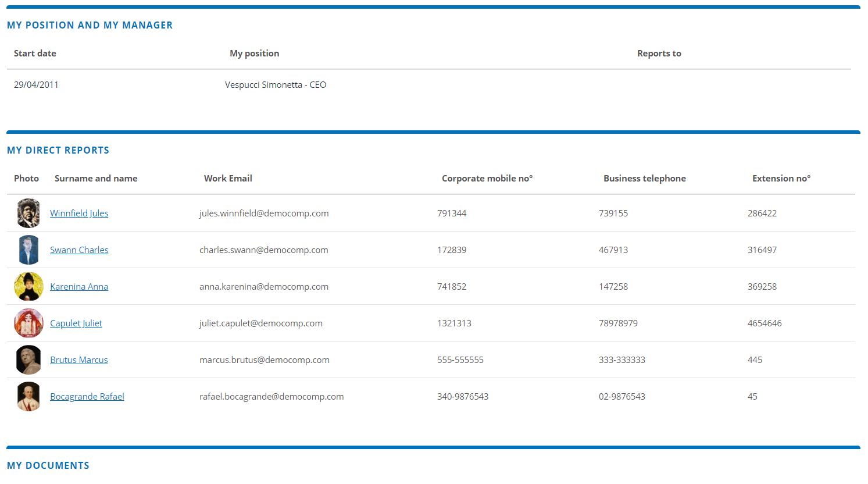This screenshot has width=868, height=484.
Task: Click Marcus Brutus's statue photo
Action: [x=28, y=360]
